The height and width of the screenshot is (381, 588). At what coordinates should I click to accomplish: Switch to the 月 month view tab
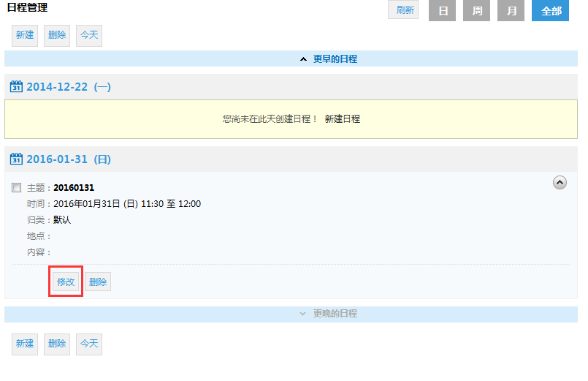[511, 11]
